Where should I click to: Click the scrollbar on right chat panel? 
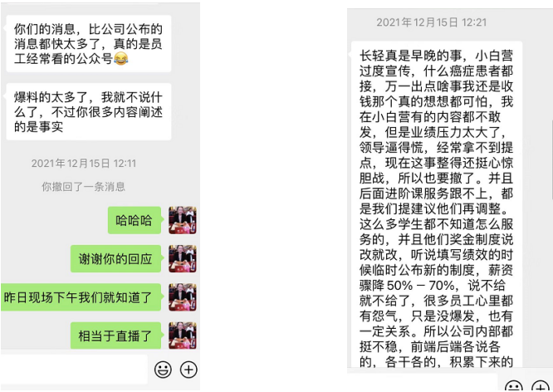pyautogui.click(x=551, y=157)
